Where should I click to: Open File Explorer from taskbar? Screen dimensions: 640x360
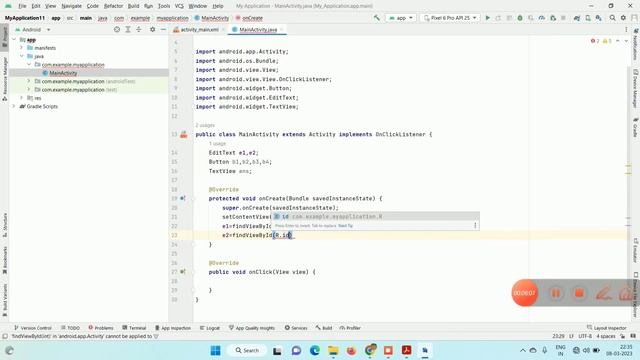pos(333,350)
